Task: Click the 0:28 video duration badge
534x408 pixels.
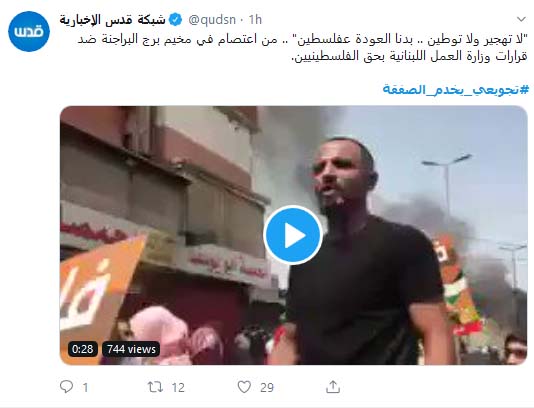Action: (83, 349)
